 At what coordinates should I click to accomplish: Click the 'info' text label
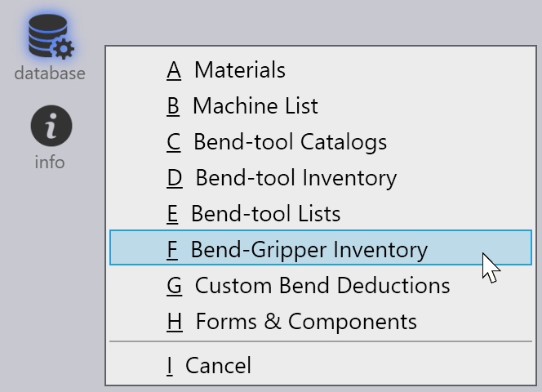50,162
